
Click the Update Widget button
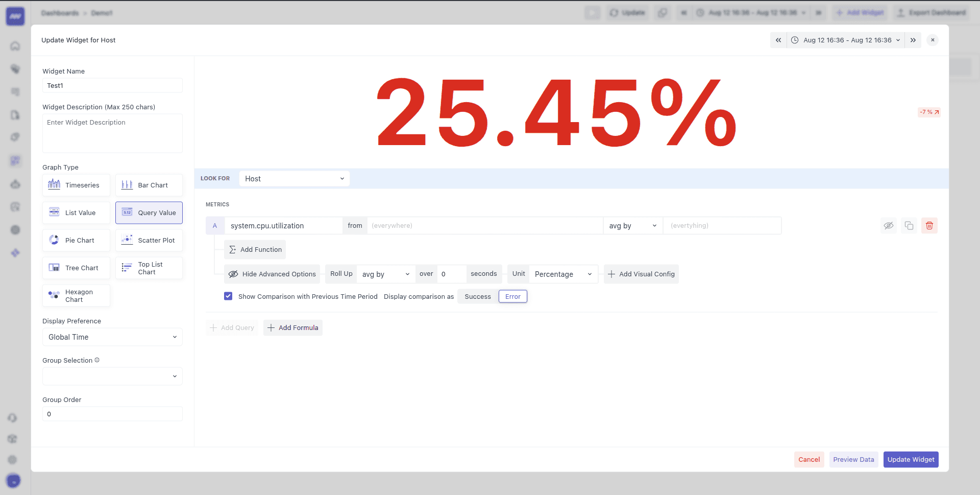coord(911,459)
